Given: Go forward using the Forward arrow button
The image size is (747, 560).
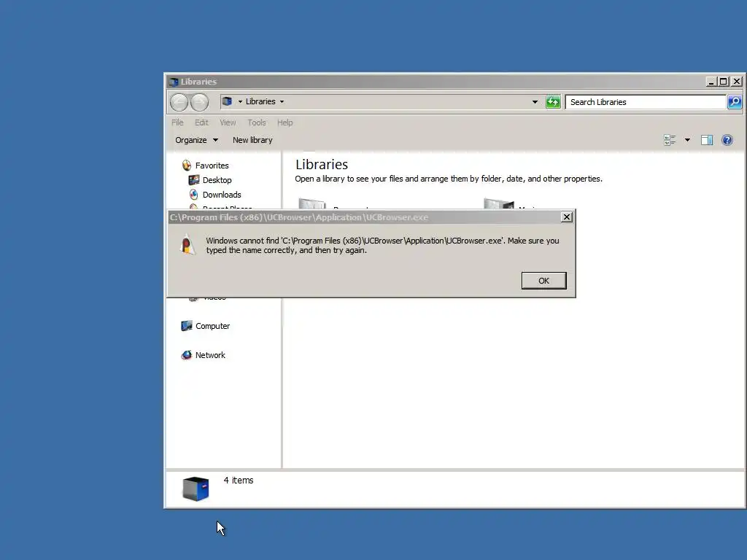Looking at the screenshot, I should (200, 102).
